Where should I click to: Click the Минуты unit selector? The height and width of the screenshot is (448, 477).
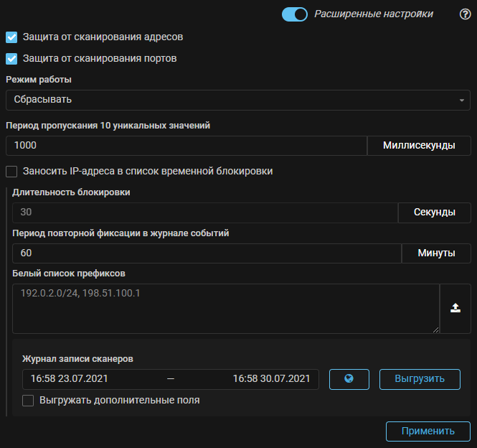pos(436,253)
